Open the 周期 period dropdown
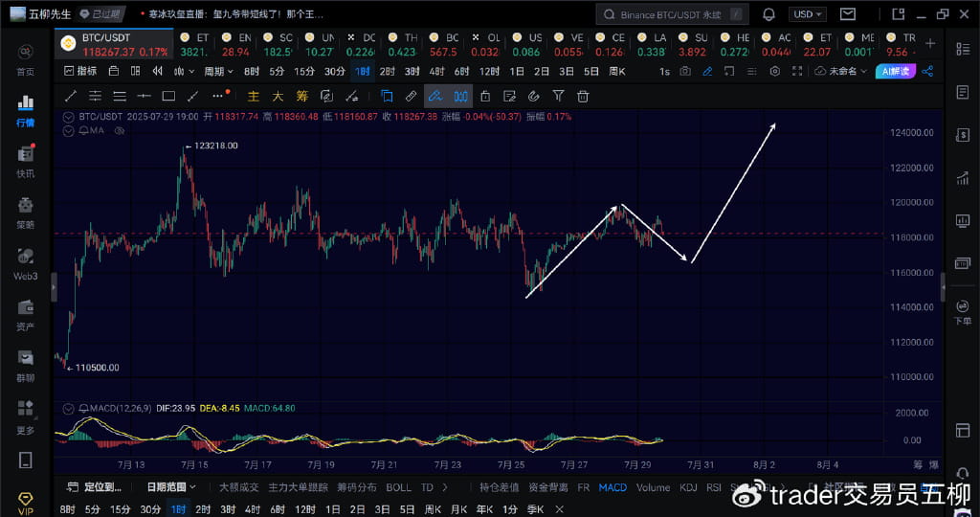This screenshot has width=980, height=517. (x=218, y=71)
